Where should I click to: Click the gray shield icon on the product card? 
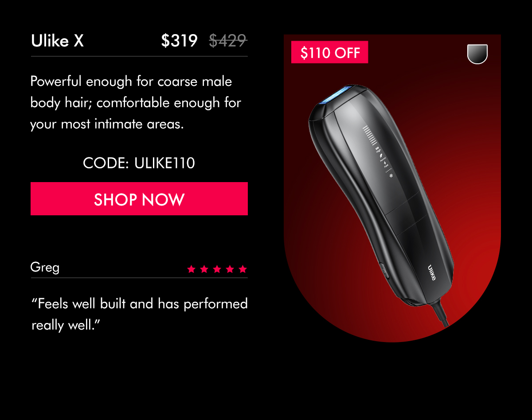tap(477, 54)
